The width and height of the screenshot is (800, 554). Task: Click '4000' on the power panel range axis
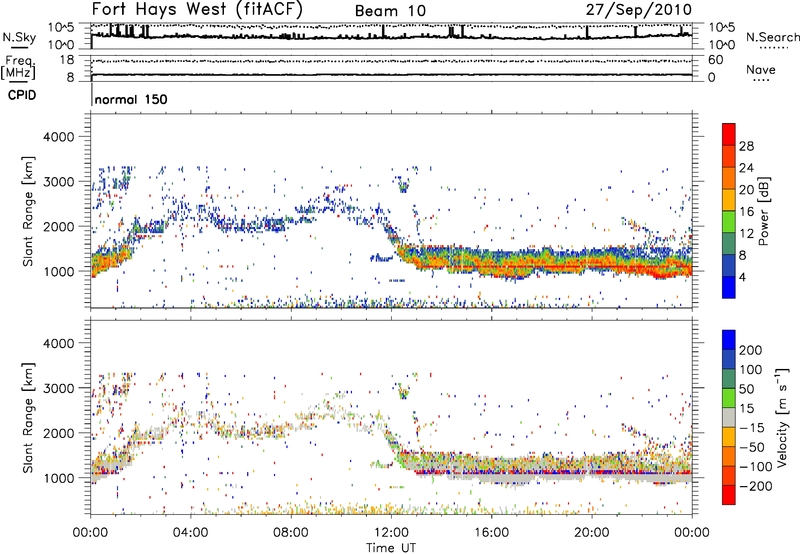[x=58, y=137]
